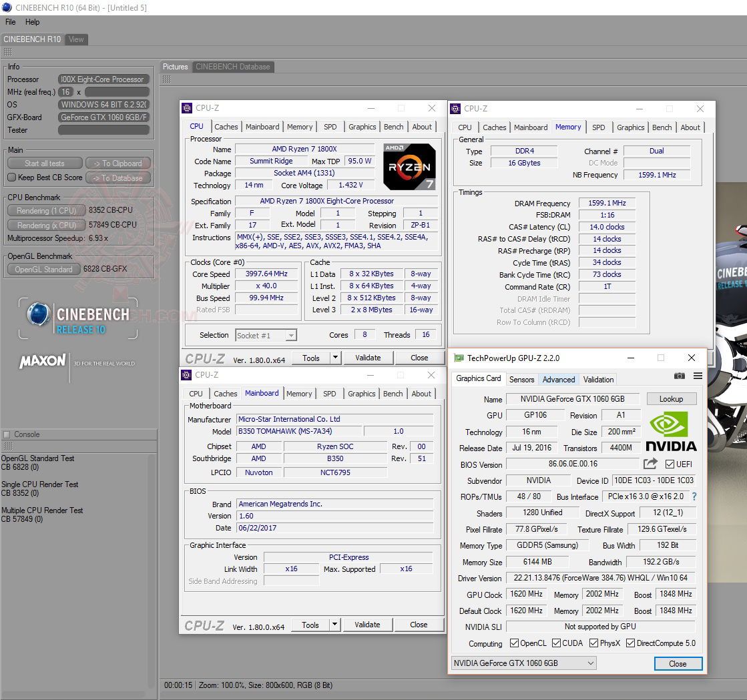Viewport: 747px width, 700px height.
Task: Click the To Clipboard button
Action: [117, 163]
